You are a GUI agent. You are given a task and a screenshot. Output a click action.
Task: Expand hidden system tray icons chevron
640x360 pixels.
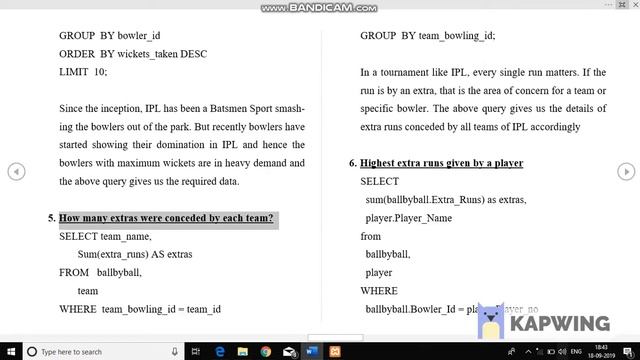[529, 351]
